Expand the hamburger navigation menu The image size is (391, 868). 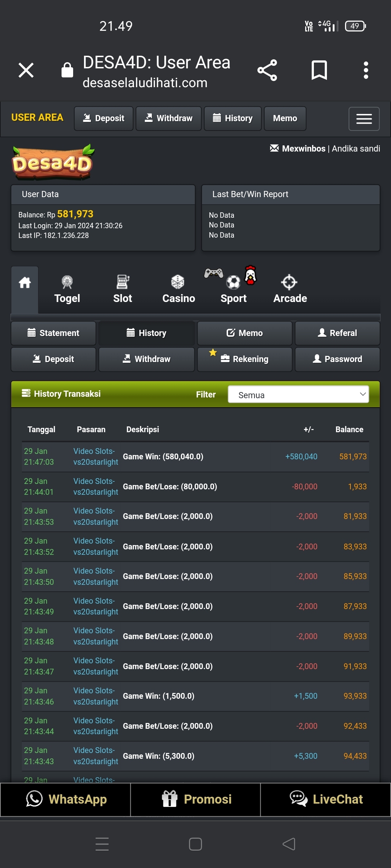click(x=364, y=119)
